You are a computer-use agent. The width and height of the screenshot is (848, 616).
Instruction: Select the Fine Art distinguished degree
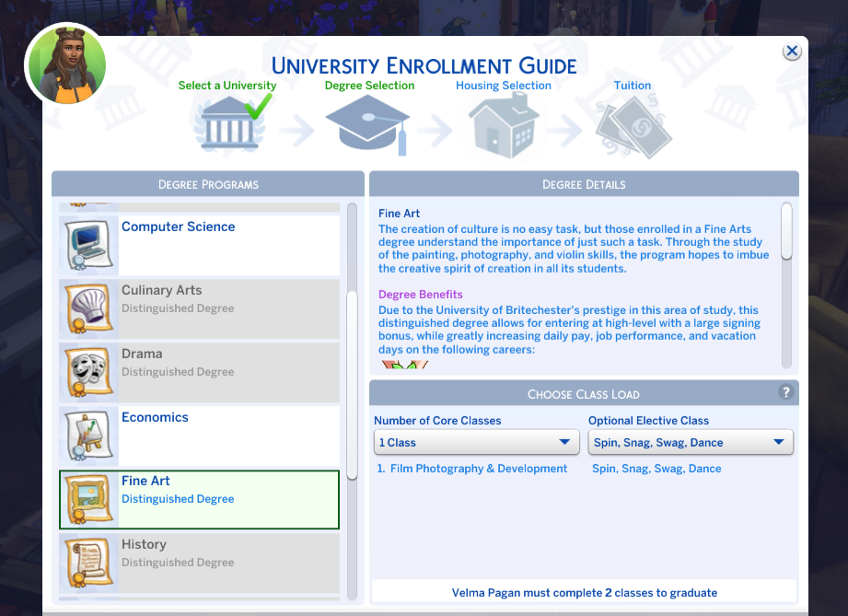(200, 499)
